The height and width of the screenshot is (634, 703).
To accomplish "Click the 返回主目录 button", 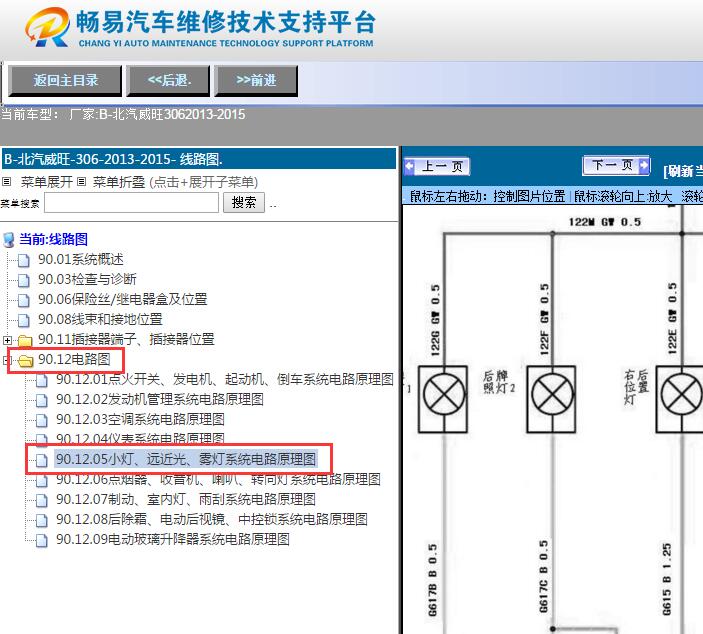I will [x=65, y=81].
